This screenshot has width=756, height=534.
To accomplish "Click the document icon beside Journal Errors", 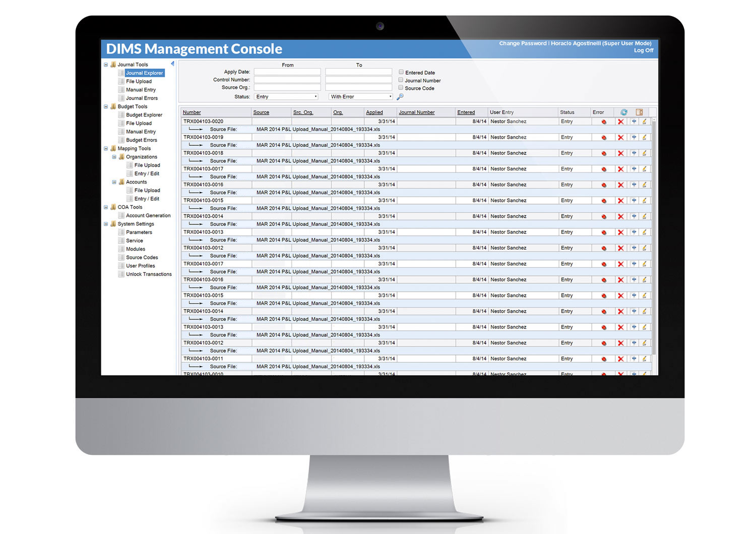I will tap(121, 98).
